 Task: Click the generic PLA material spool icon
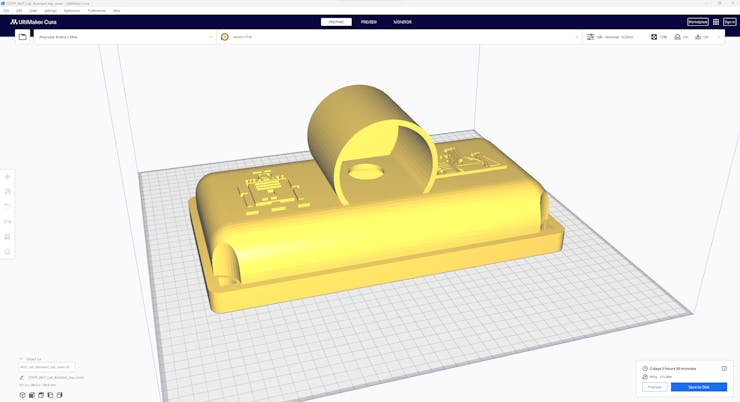pos(225,37)
